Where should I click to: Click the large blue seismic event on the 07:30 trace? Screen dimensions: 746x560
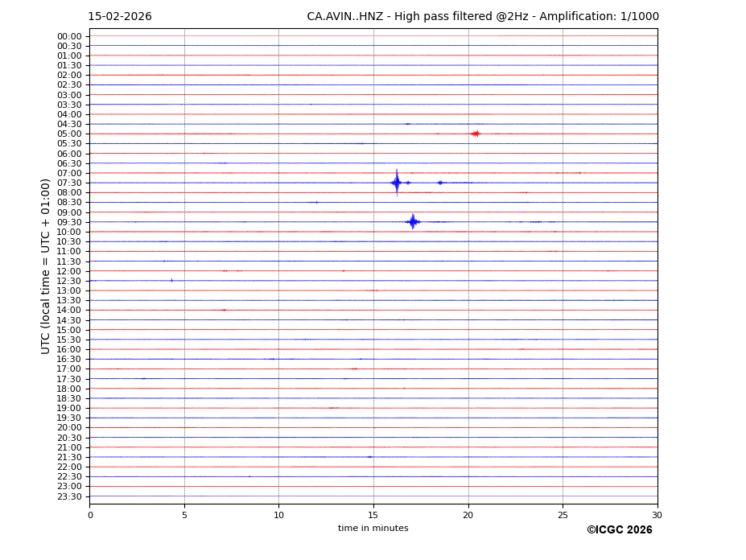pyautogui.click(x=396, y=183)
